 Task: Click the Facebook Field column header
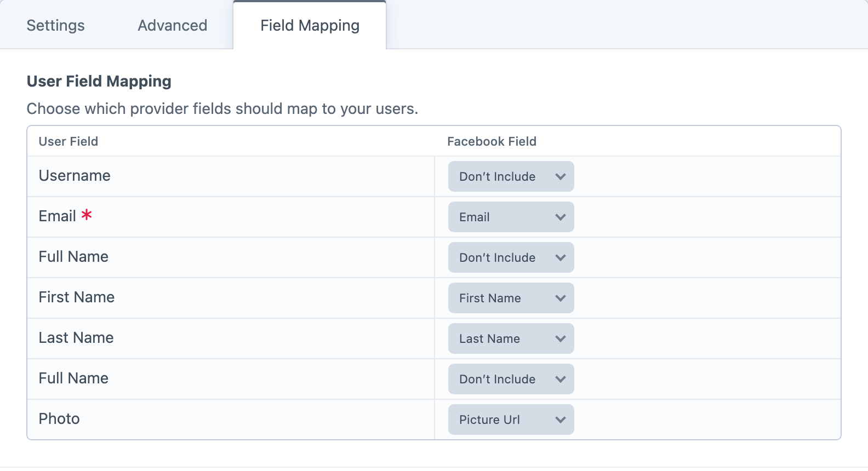[x=492, y=141]
